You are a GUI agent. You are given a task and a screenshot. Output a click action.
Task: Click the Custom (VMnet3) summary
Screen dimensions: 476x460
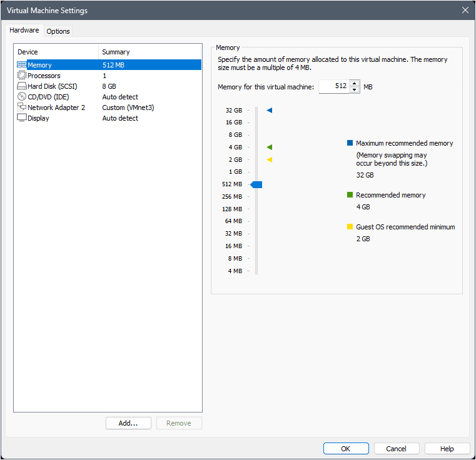(128, 107)
